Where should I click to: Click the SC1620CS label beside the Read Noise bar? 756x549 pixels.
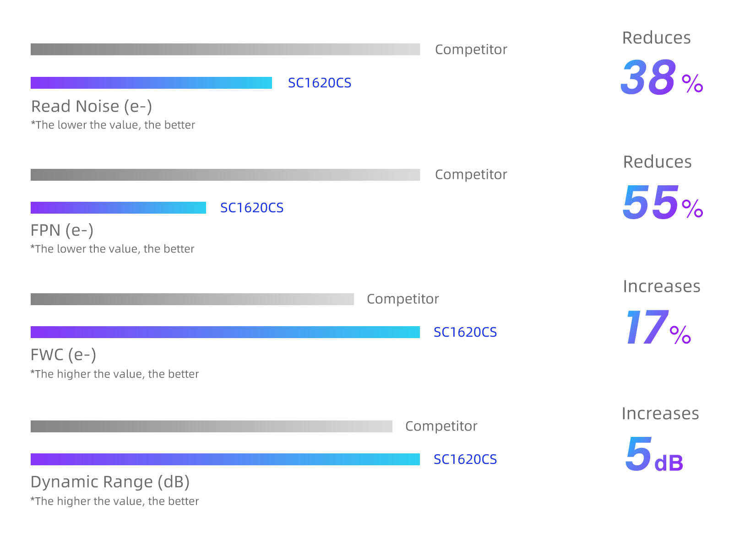[x=320, y=83]
